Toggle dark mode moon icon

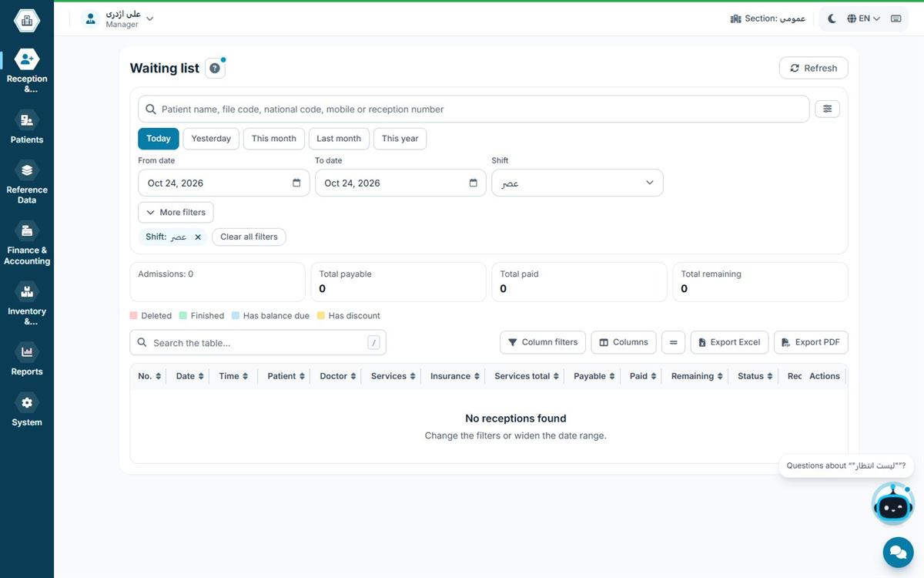point(832,18)
